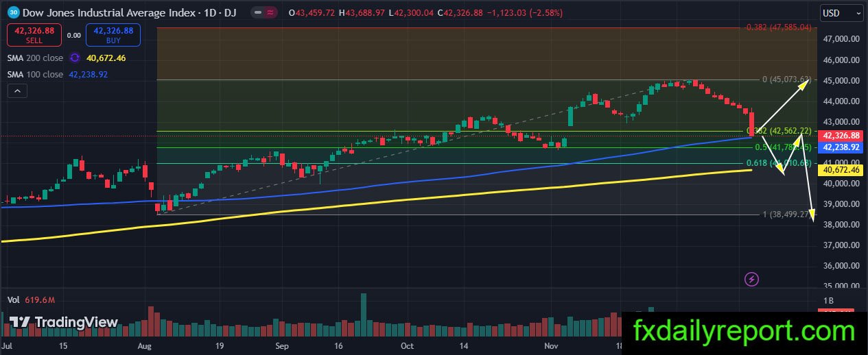Click the 0.5 (41,78x) Fibonacci level label
Image resolution: width=868 pixels, height=355 pixels.
[784, 147]
